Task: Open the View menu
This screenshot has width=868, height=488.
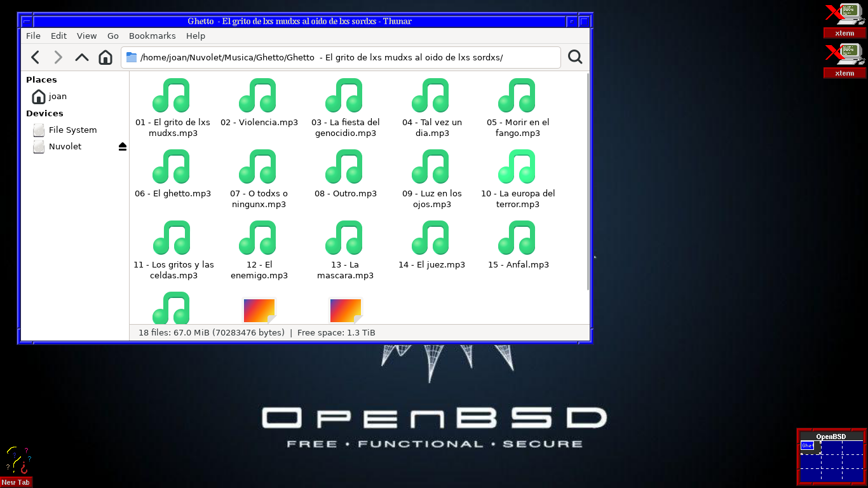Action: [x=87, y=36]
